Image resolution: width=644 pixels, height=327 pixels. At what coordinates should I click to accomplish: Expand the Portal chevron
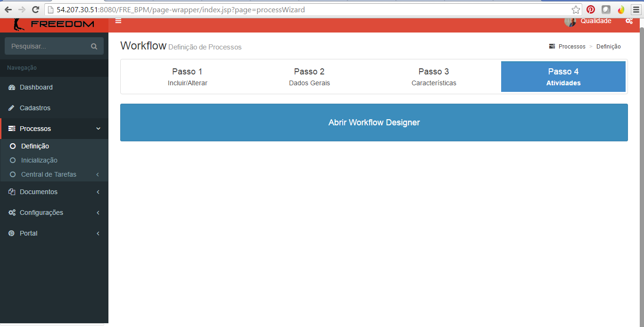pos(98,233)
